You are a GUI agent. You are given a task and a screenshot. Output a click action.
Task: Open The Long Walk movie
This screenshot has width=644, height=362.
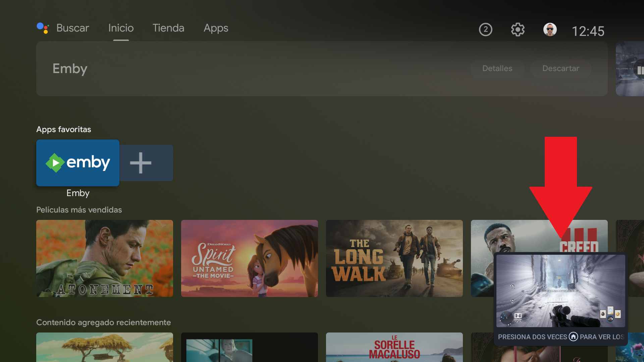[x=394, y=258]
